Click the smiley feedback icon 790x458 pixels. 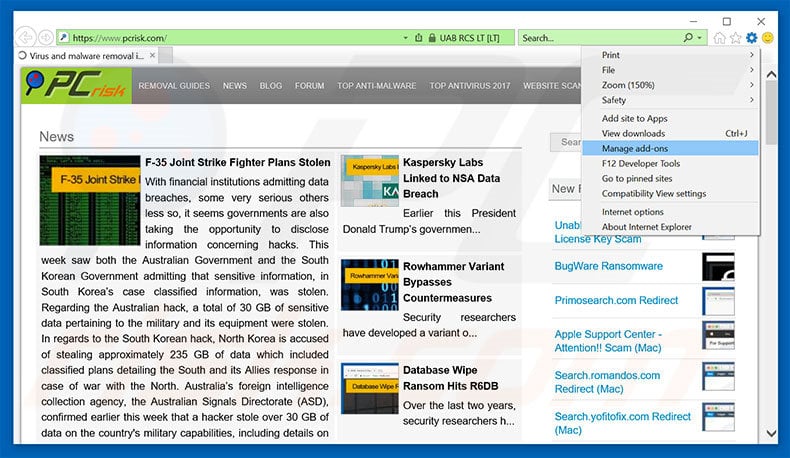click(767, 38)
